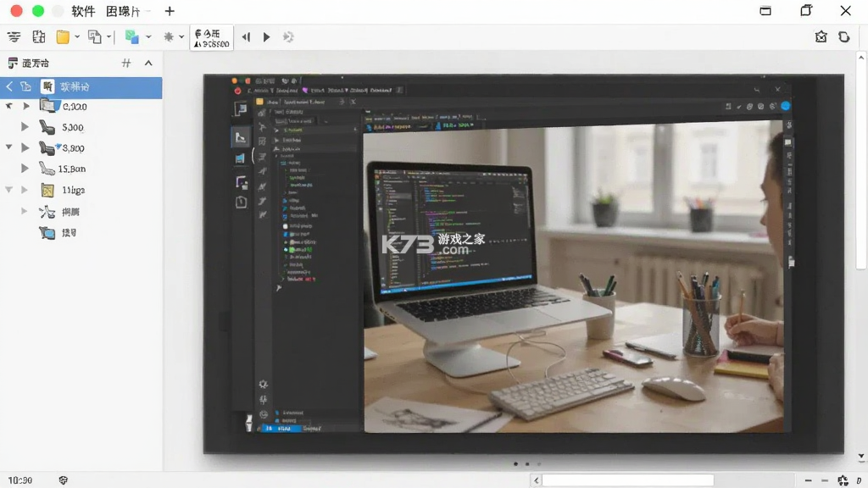
Task: Click the gray gear icon in toolbar
Action: point(169,37)
